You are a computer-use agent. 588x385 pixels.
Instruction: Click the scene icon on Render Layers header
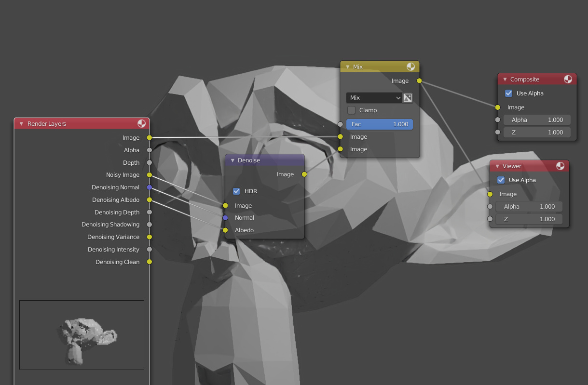(141, 123)
